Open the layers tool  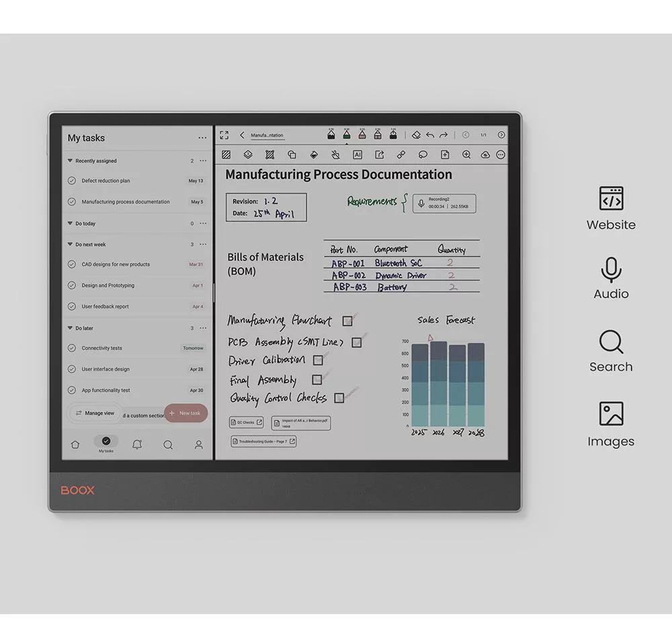point(248,155)
